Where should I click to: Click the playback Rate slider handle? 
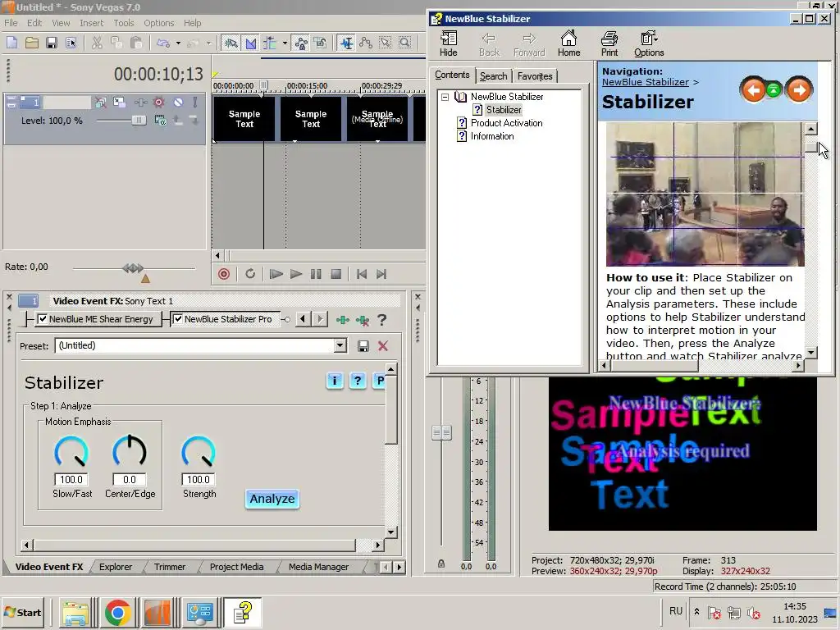point(133,268)
